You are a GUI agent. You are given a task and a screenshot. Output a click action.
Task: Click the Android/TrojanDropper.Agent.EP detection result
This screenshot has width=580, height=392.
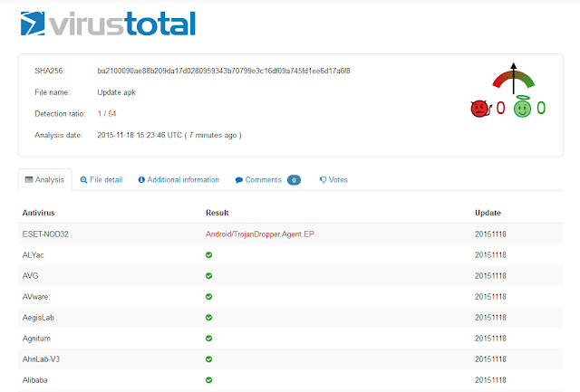click(x=260, y=234)
